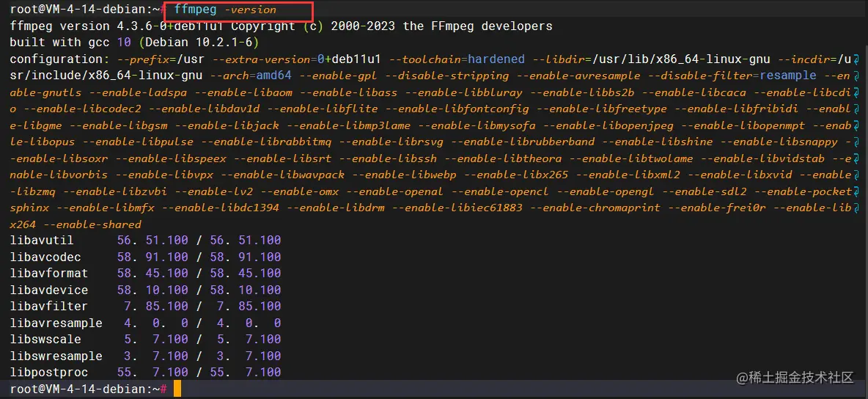Click the '--enable-libvpx' flag
868x399 pixels.
coord(164,175)
